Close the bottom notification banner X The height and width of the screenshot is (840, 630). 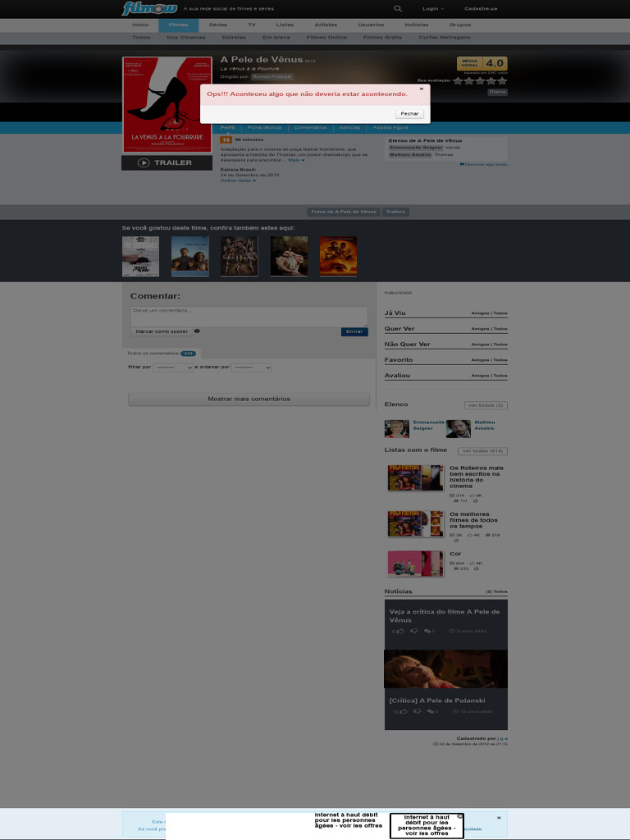499,818
